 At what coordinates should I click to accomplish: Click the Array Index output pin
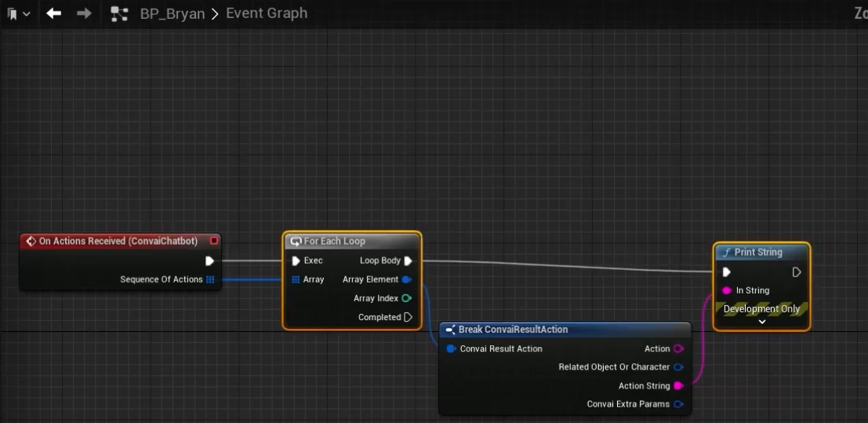pos(407,298)
